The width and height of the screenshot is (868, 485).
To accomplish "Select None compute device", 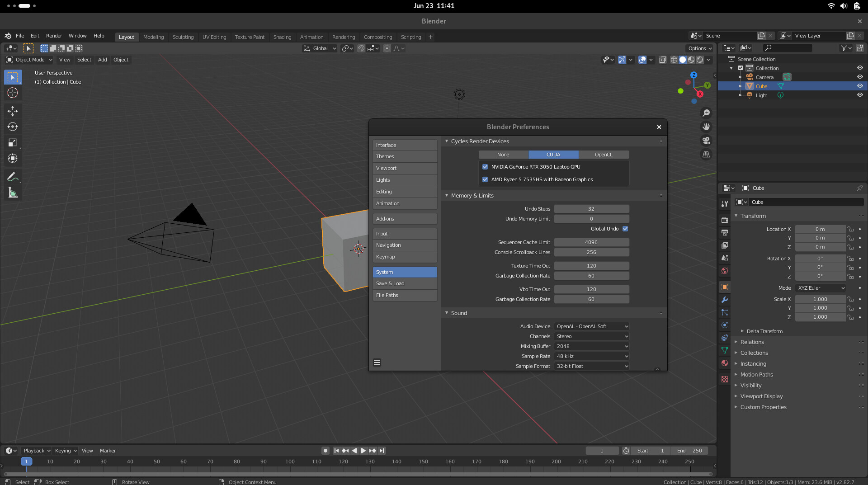I will click(x=503, y=155).
